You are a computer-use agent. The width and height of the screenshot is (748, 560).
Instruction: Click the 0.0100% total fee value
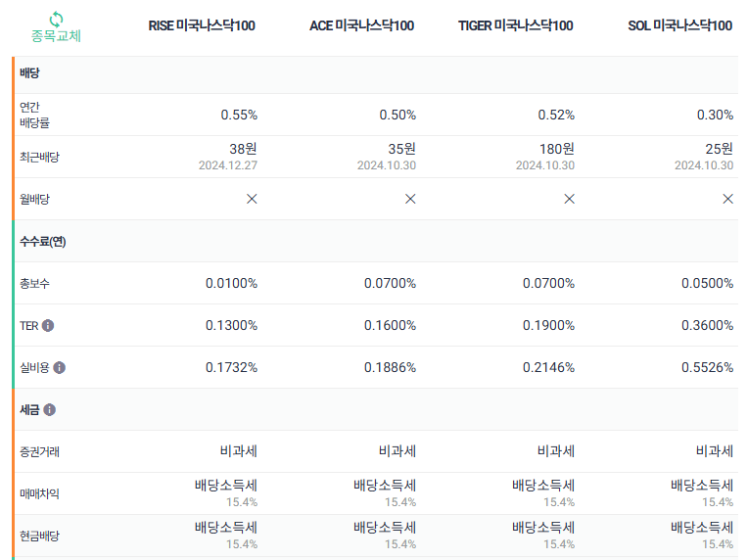(x=231, y=283)
